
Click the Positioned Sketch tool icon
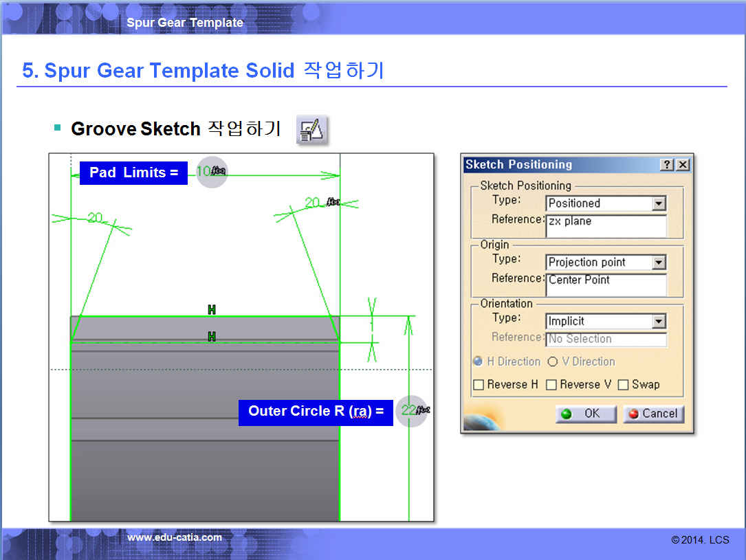click(x=311, y=130)
